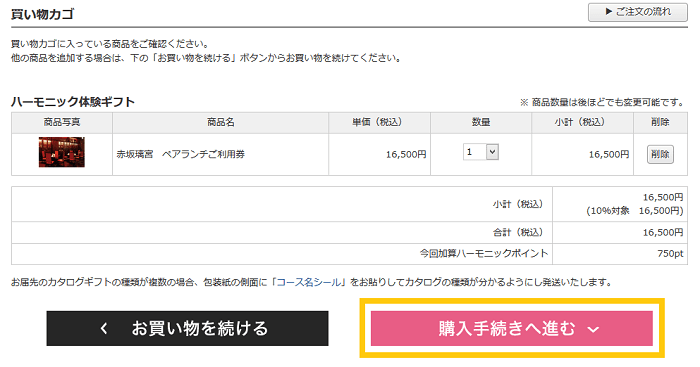This screenshot has height=367, width=700.
Task: Open the コース名シール link
Action: [309, 282]
